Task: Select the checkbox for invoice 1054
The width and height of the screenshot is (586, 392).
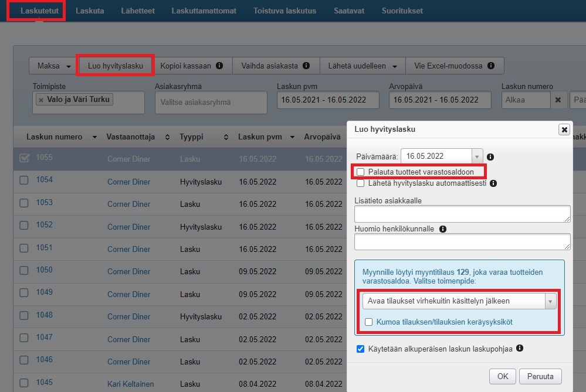Action: tap(24, 180)
